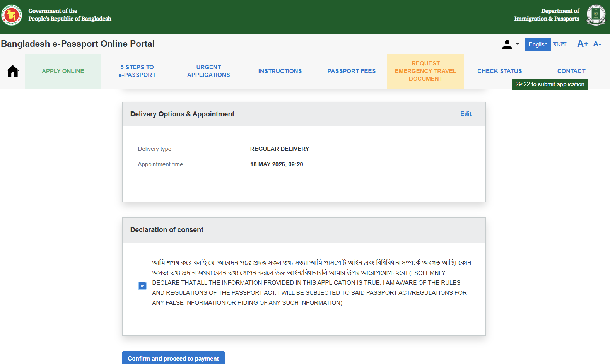Screen dimensions: 610x364
Task: Open 5 Steps to e-Passport menu
Action: click(137, 71)
